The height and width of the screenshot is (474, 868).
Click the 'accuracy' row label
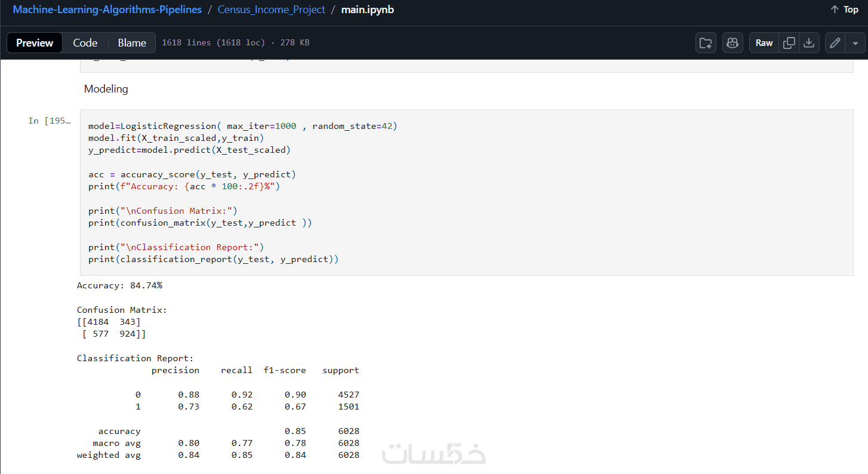tap(119, 431)
